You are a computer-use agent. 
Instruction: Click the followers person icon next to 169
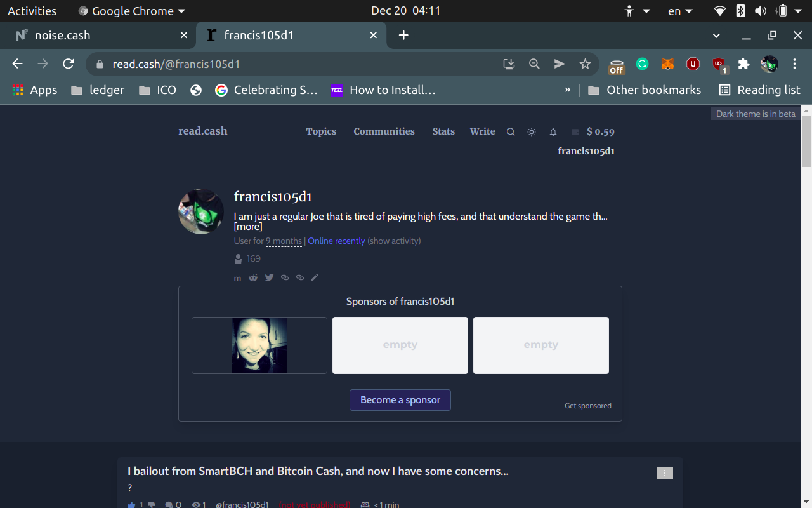238,258
